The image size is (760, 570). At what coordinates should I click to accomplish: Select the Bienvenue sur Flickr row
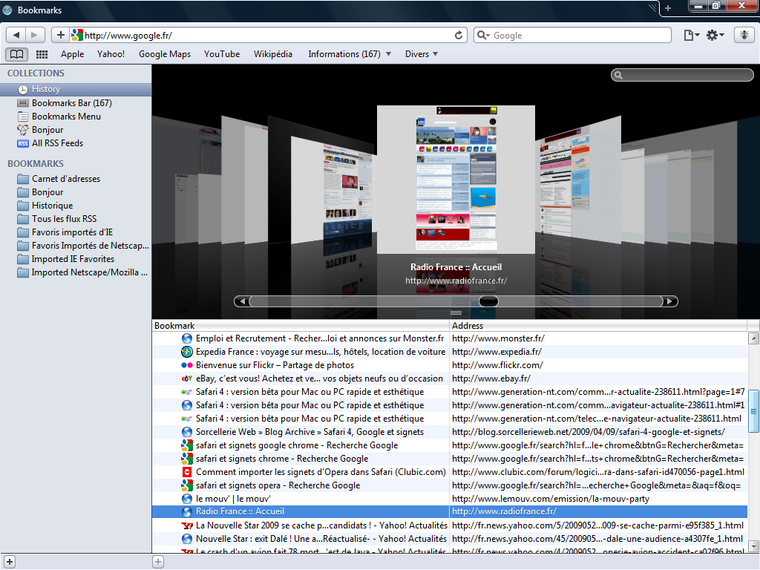click(449, 365)
